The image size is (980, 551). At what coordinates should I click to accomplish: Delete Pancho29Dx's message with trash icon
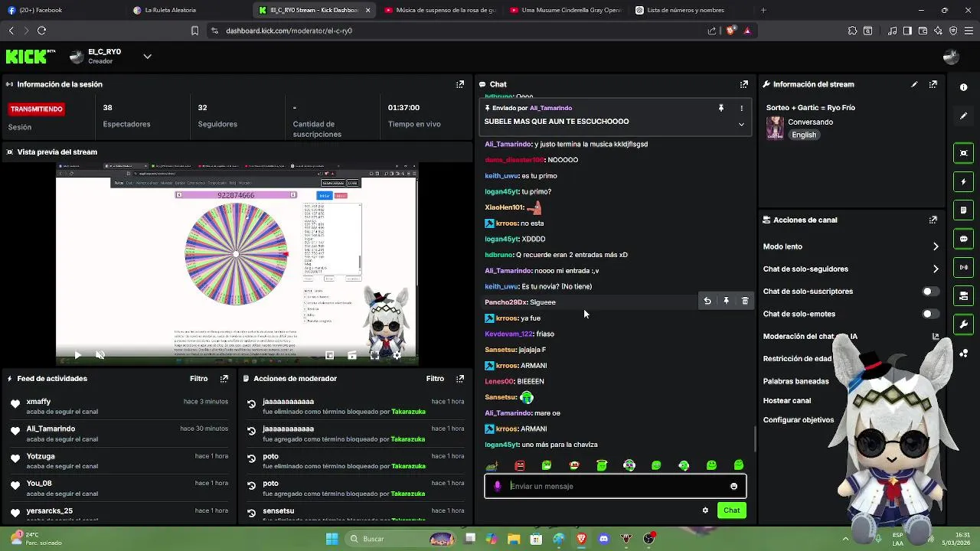745,302
